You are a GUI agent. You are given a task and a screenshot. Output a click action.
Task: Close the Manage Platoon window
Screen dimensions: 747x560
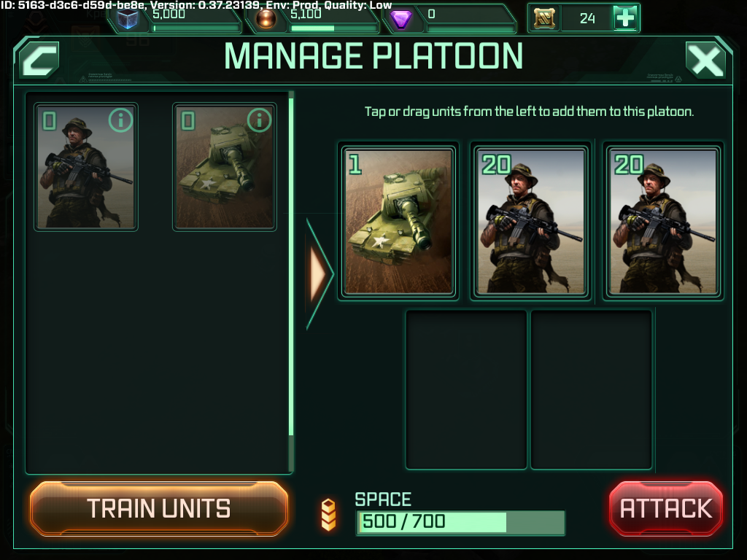[x=705, y=60]
